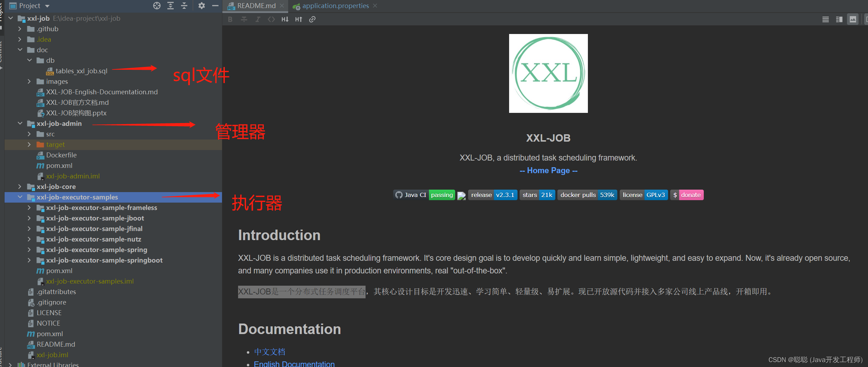This screenshot has height=367, width=868.
Task: Expand the xxl-job-core folder
Action: coord(20,186)
